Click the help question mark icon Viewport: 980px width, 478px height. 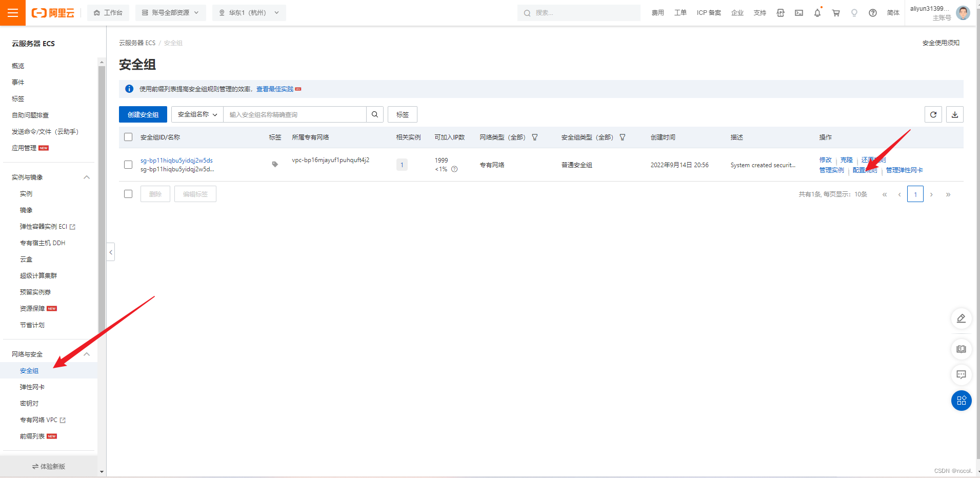click(x=873, y=13)
